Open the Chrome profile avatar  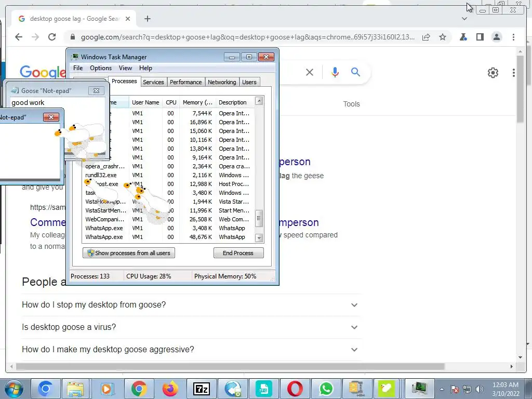click(x=497, y=37)
